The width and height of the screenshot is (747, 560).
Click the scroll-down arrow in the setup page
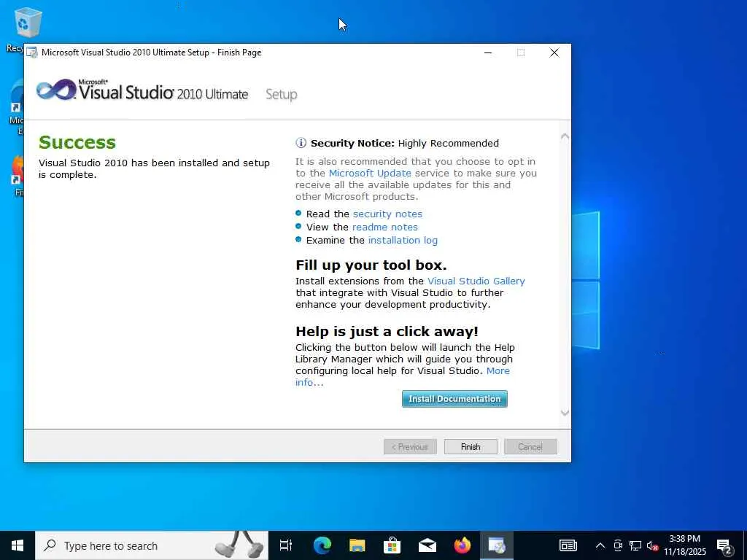tap(565, 413)
